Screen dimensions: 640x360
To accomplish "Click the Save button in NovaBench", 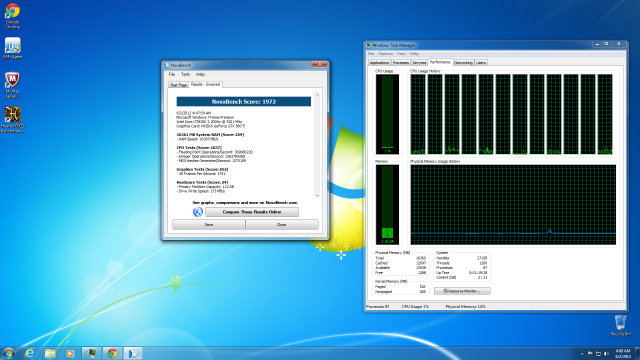I will [209, 224].
